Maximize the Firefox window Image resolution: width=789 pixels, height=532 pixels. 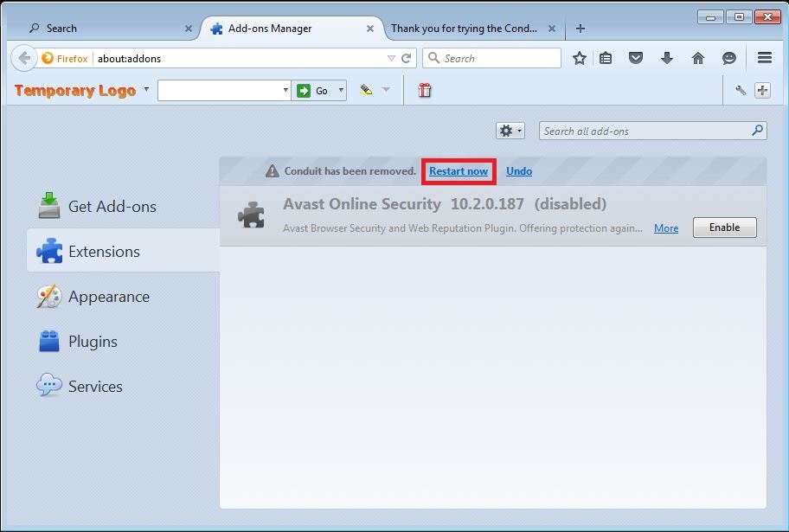click(739, 17)
